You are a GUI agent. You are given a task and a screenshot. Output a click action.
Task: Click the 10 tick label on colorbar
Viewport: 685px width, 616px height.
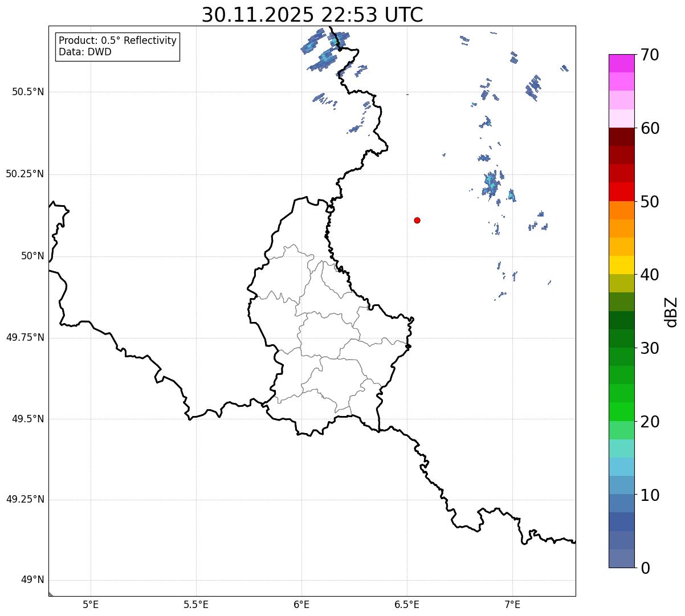click(x=650, y=495)
